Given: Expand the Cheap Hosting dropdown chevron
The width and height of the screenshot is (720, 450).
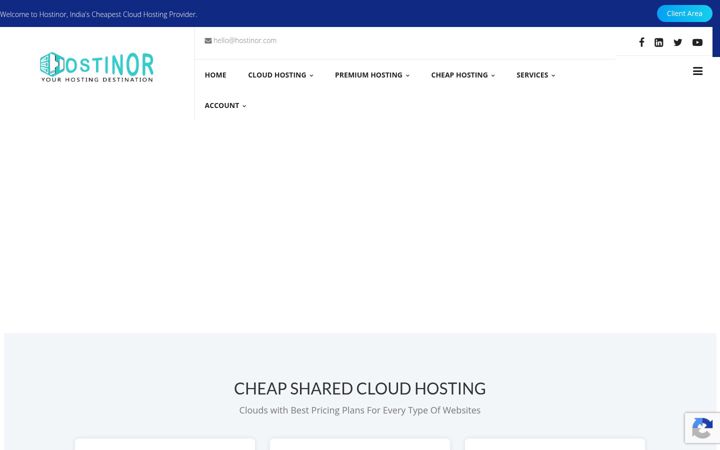Looking at the screenshot, I should [493, 76].
